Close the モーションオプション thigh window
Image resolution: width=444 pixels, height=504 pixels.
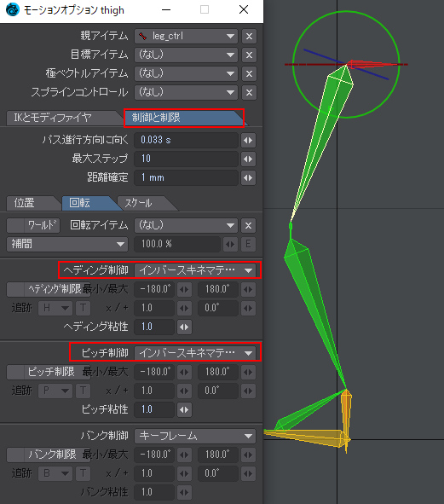coord(244,9)
